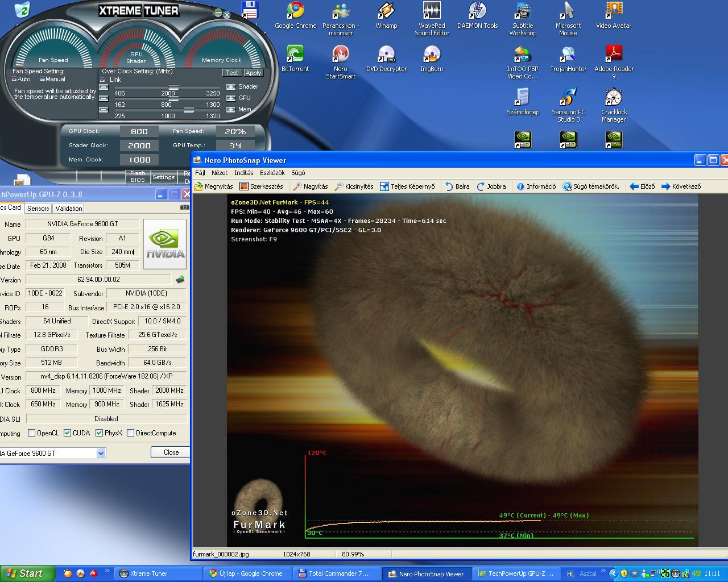Image resolution: width=728 pixels, height=582 pixels.
Task: Open the GPU selection dropdown in GPU-Z
Action: pyautogui.click(x=101, y=453)
